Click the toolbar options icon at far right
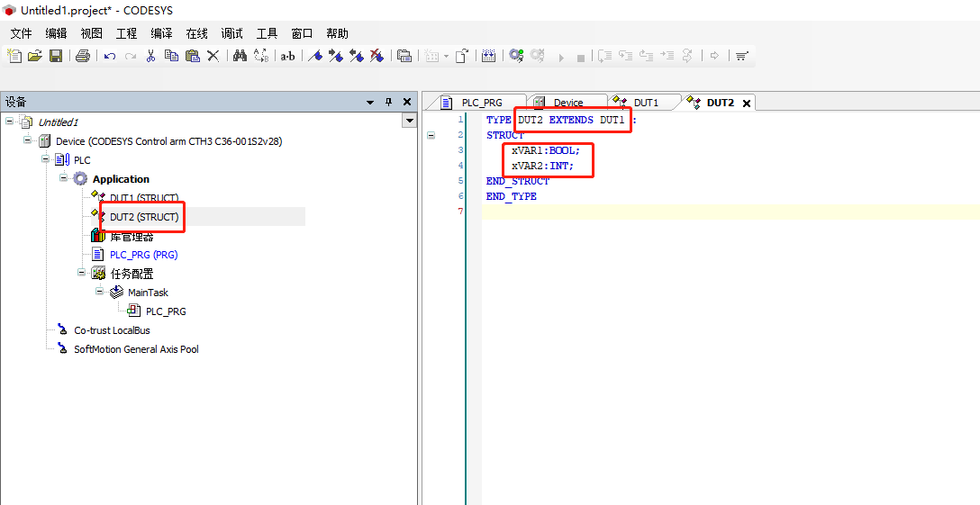 pyautogui.click(x=741, y=56)
